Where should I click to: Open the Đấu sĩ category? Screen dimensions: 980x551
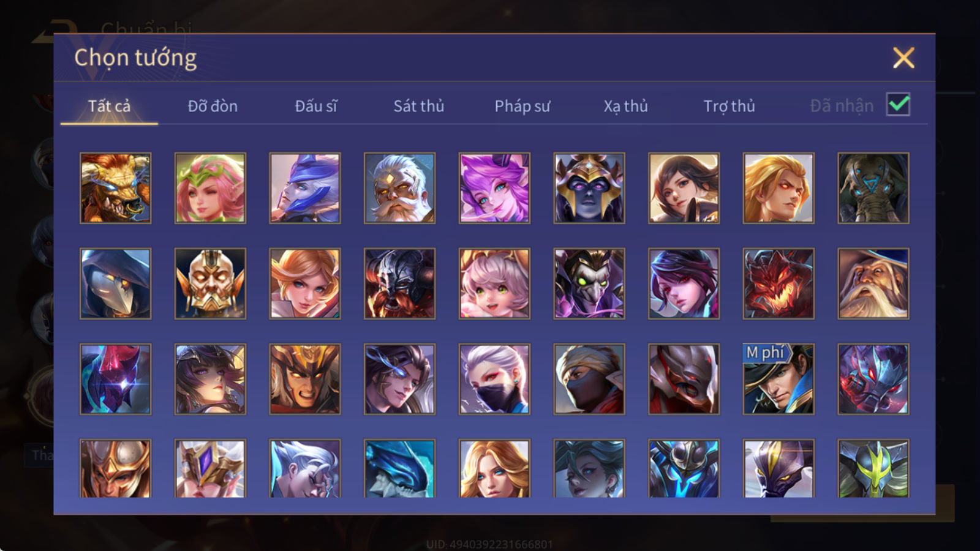pos(315,106)
